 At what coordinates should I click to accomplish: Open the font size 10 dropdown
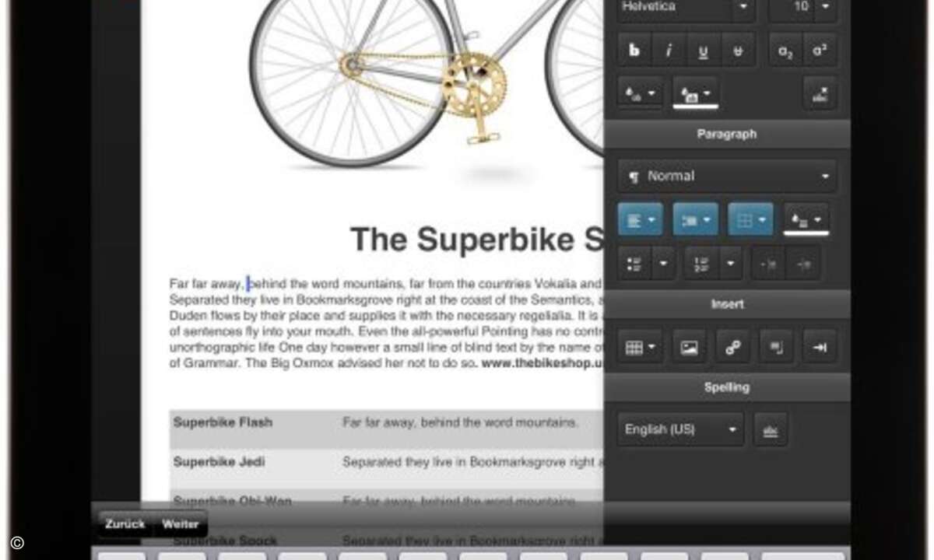[x=802, y=7]
